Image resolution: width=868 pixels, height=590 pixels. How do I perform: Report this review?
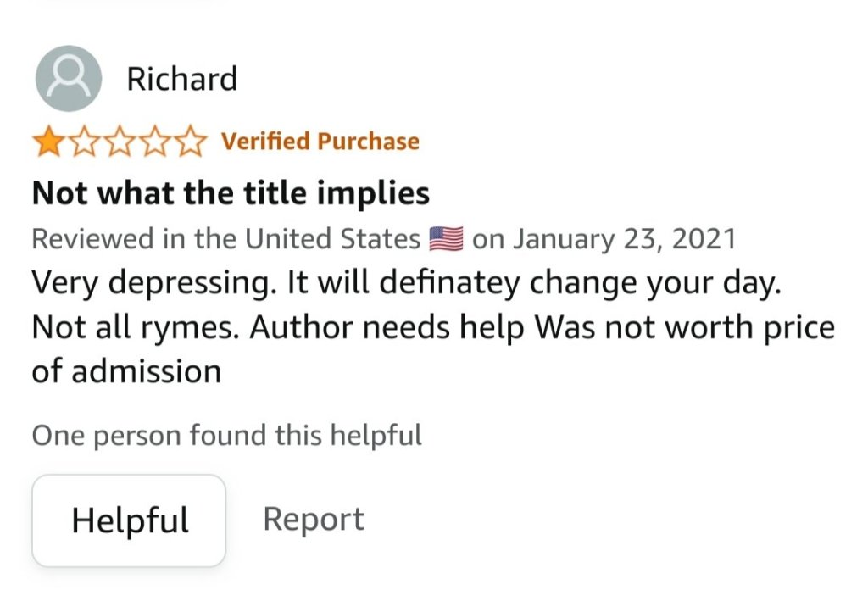[314, 519]
